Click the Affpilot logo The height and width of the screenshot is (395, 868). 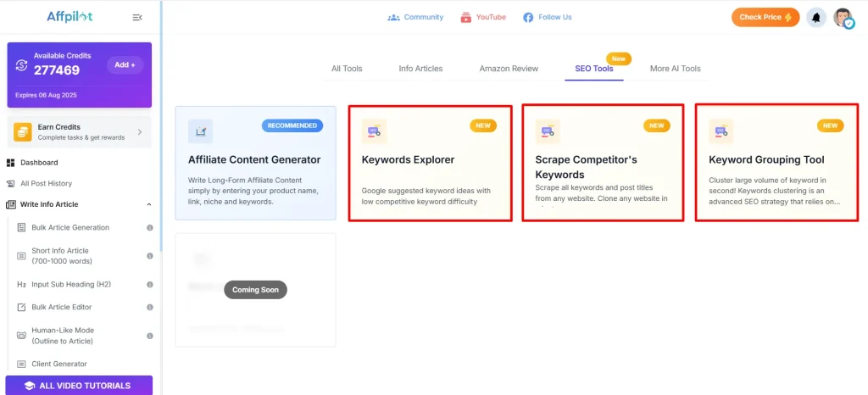tap(70, 17)
